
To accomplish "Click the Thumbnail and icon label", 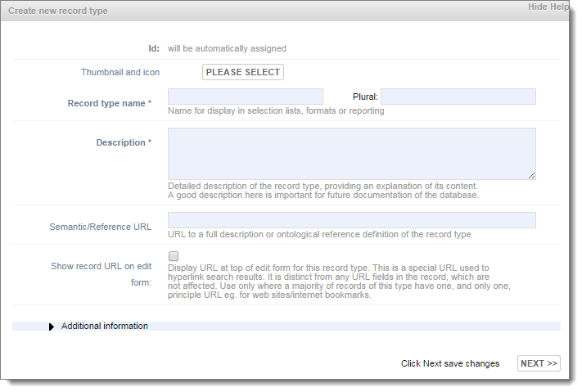I will point(120,72).
